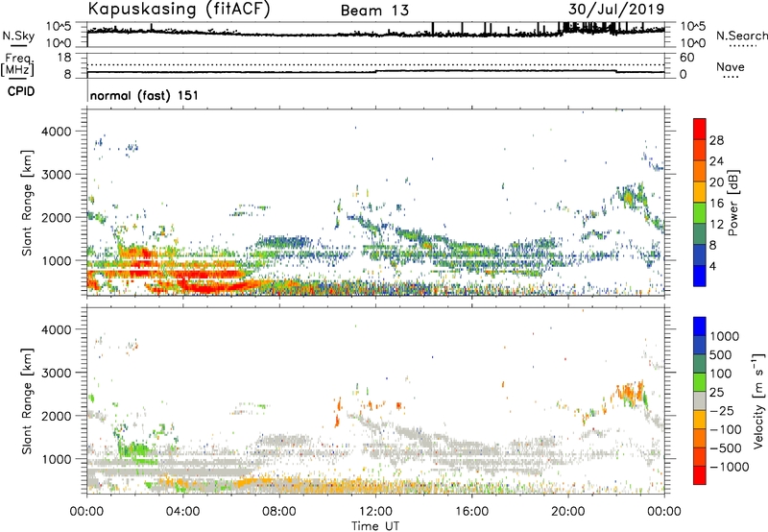Pick the blue top segment of the Velocity color bar
This screenshot has height=532, width=768.
[x=700, y=326]
